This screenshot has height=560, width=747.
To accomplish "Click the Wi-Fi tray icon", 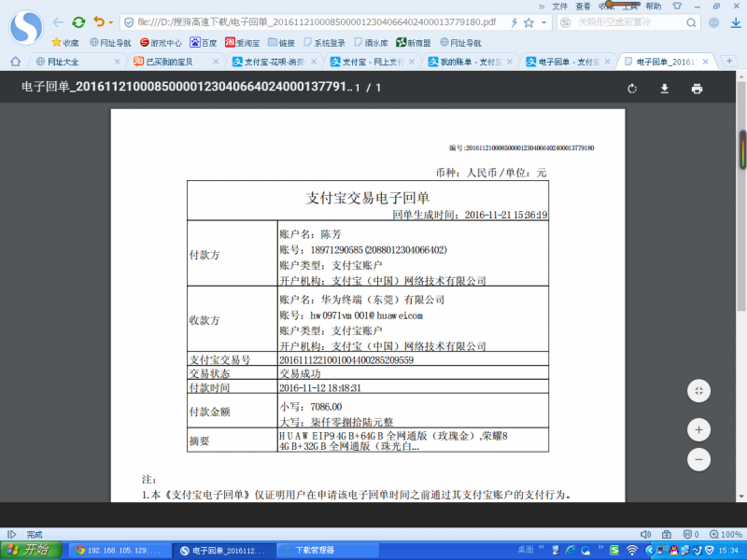I will (632, 551).
